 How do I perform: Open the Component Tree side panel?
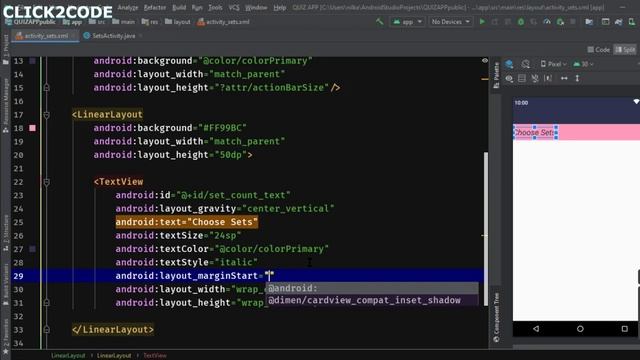coord(496,318)
